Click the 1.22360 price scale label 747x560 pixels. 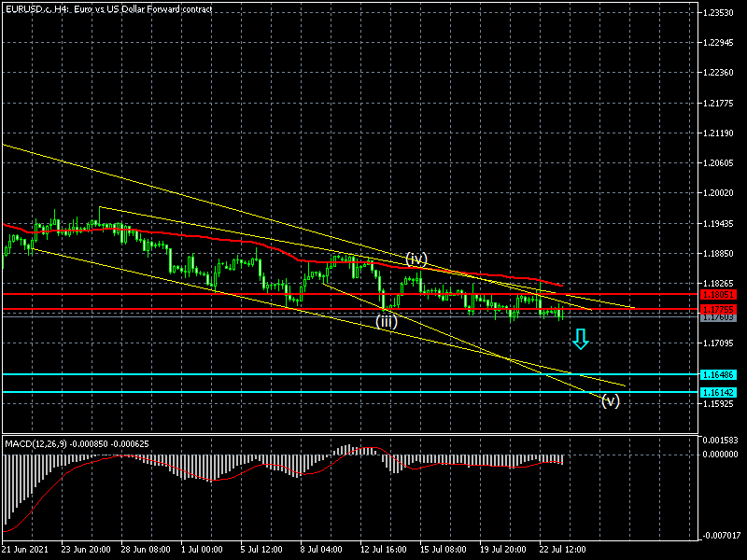[718, 73]
